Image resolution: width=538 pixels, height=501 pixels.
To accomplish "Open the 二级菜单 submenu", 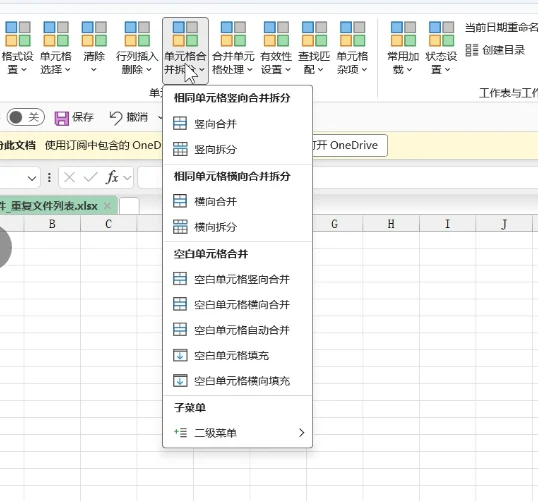I will tap(237, 433).
